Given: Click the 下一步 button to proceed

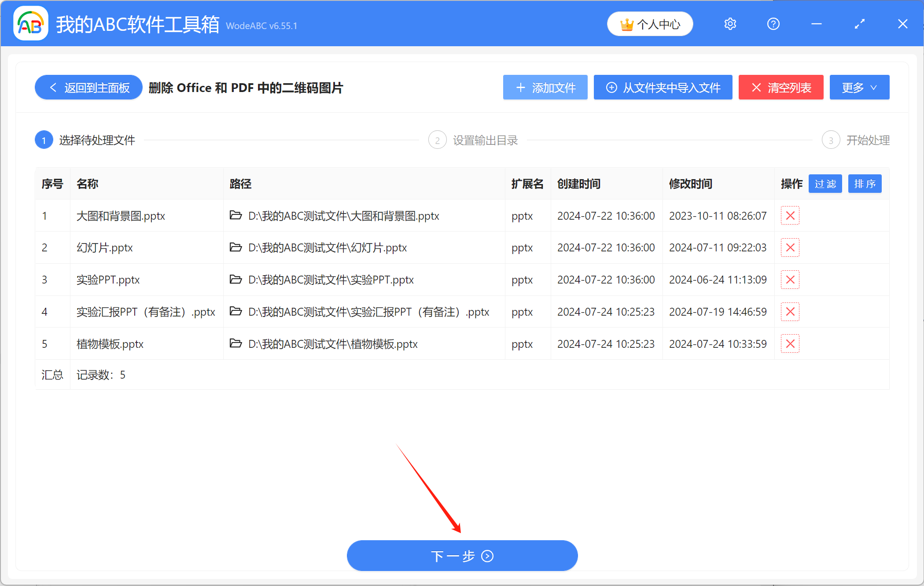Looking at the screenshot, I should coord(462,556).
